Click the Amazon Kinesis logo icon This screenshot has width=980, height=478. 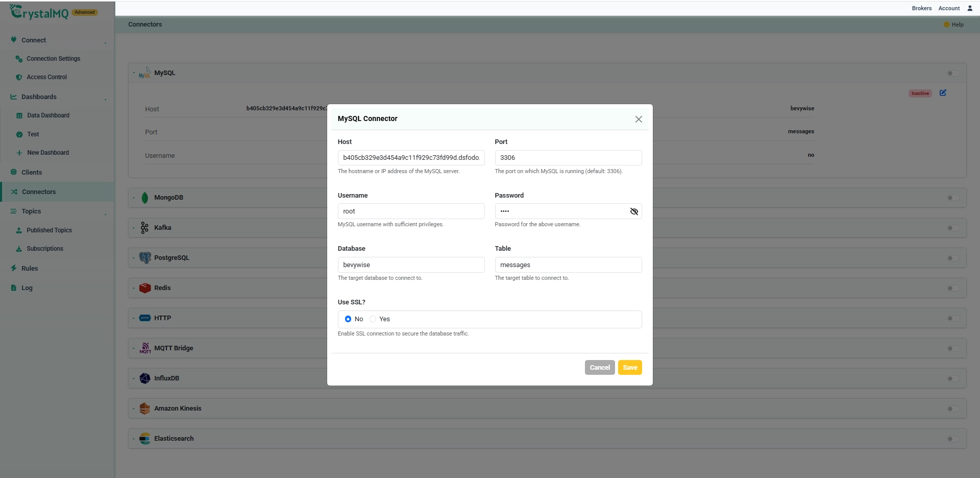[x=145, y=409]
